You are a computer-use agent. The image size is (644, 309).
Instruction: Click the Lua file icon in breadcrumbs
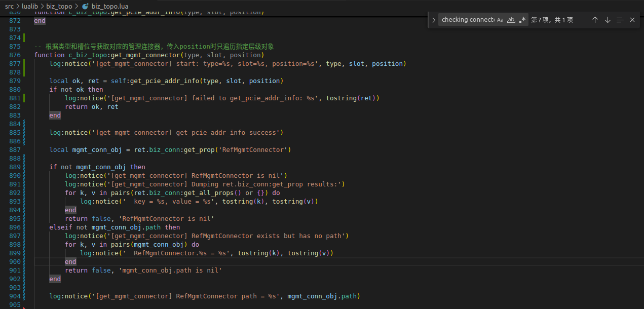coord(85,6)
